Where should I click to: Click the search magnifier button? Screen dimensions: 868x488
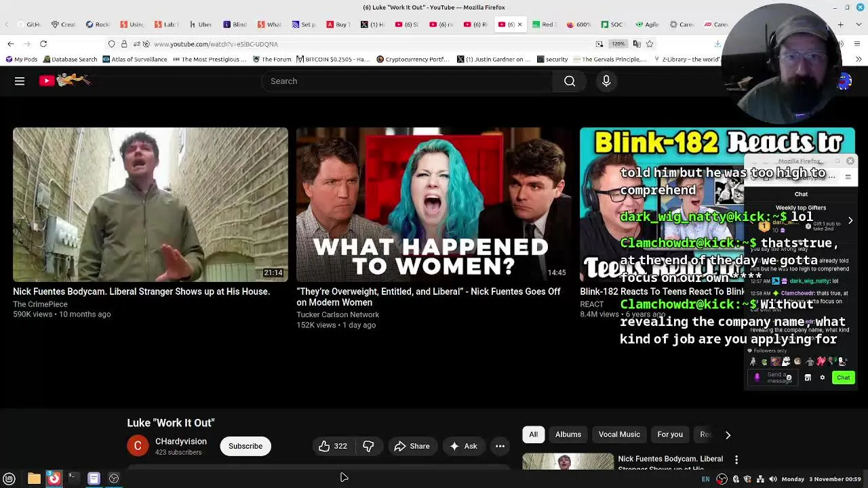pyautogui.click(x=570, y=81)
